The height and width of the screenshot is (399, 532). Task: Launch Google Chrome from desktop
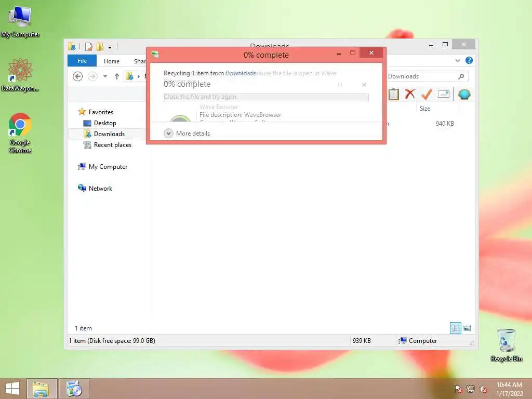[x=20, y=132]
